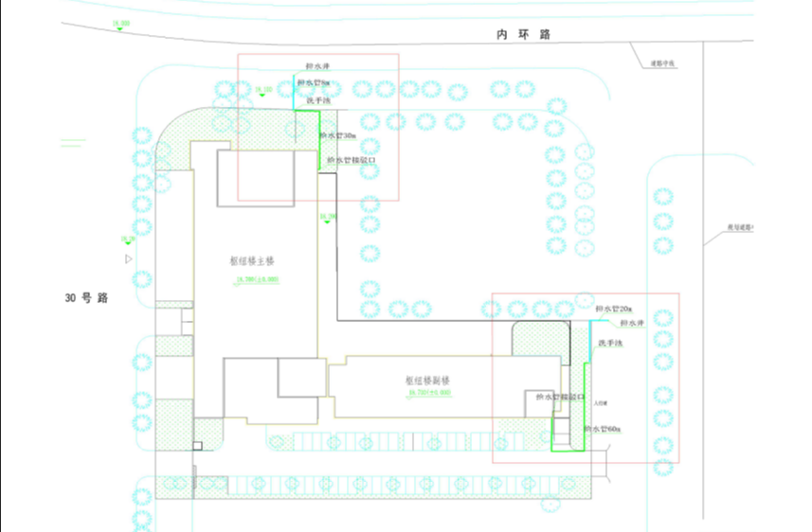Click the right-side 给水井 label
This screenshot has width=812, height=532.
click(x=632, y=325)
